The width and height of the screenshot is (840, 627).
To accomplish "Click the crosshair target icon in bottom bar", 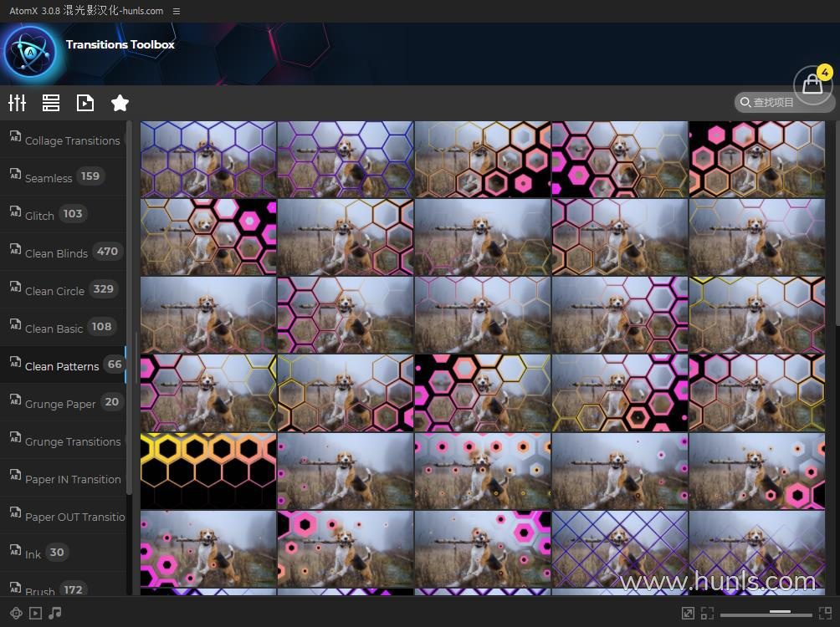I will click(x=15, y=613).
